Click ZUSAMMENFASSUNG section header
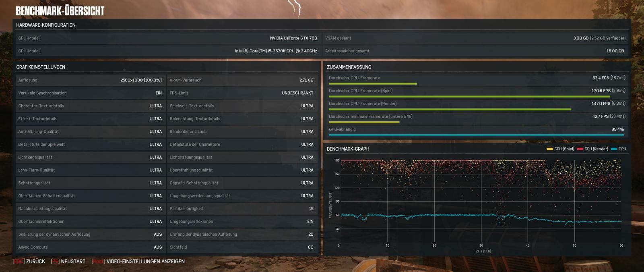 tap(349, 67)
